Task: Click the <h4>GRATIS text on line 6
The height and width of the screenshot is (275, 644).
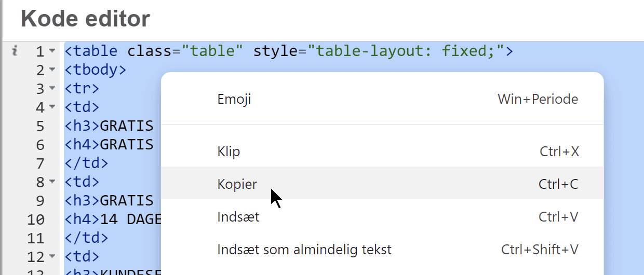Action: 109,145
